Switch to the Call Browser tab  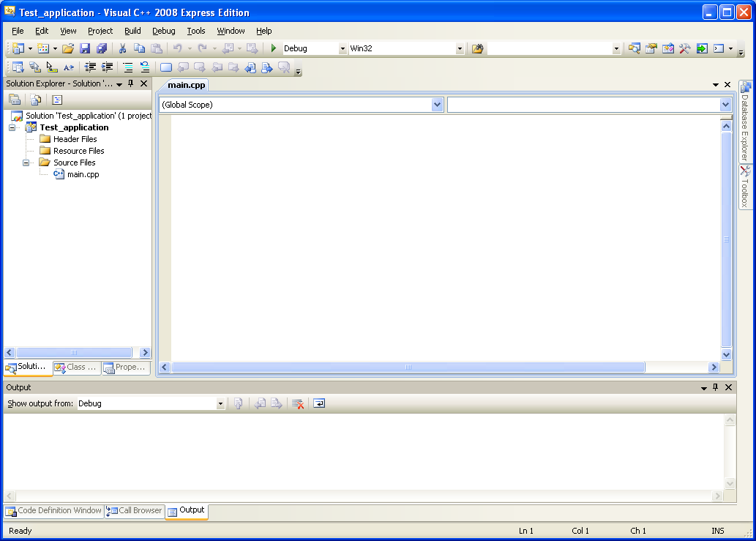pos(135,511)
